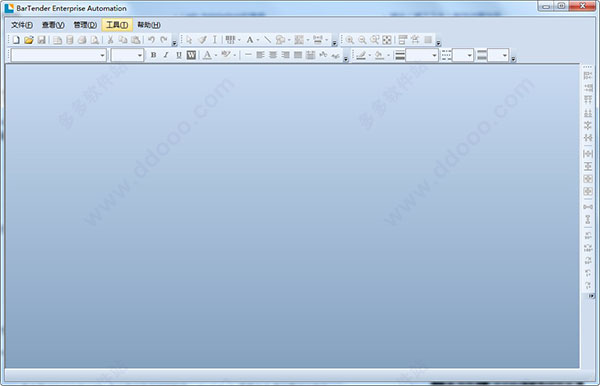Click the center text alignment icon
Image resolution: width=600 pixels, height=386 pixels.
273,55
